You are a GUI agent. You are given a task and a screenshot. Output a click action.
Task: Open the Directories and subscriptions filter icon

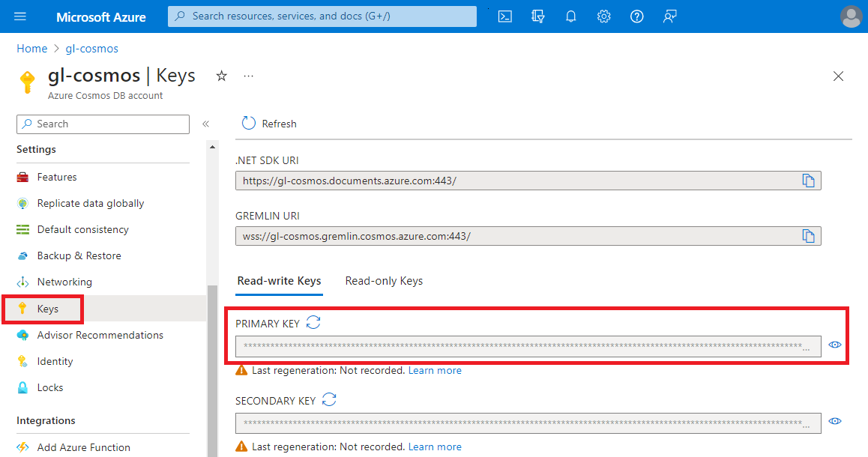pyautogui.click(x=537, y=16)
